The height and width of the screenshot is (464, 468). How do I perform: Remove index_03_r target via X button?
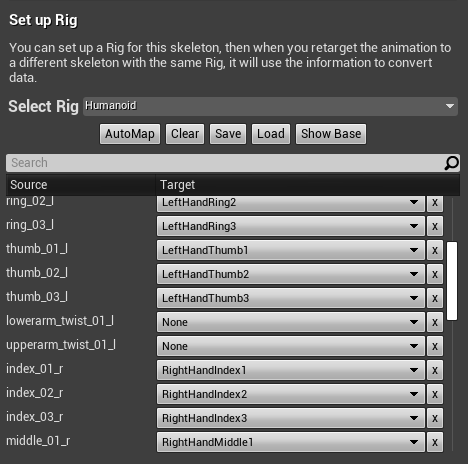pyautogui.click(x=435, y=418)
